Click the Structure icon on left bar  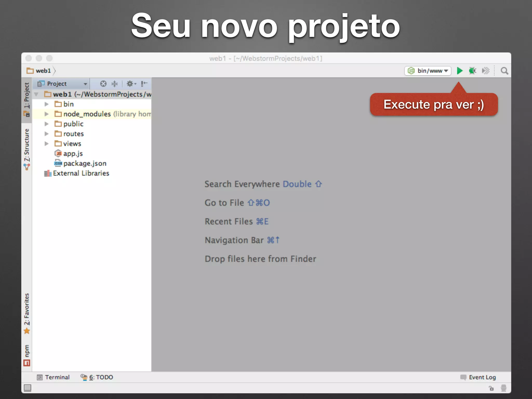(27, 167)
